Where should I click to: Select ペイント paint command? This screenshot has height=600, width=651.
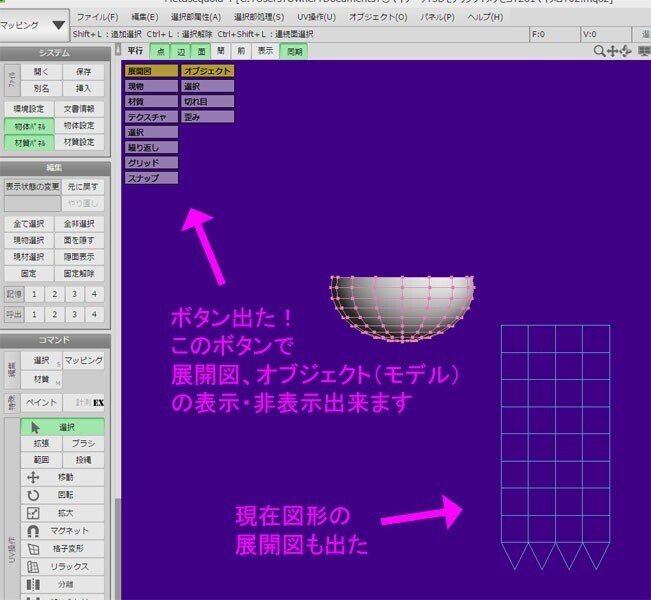coord(41,402)
